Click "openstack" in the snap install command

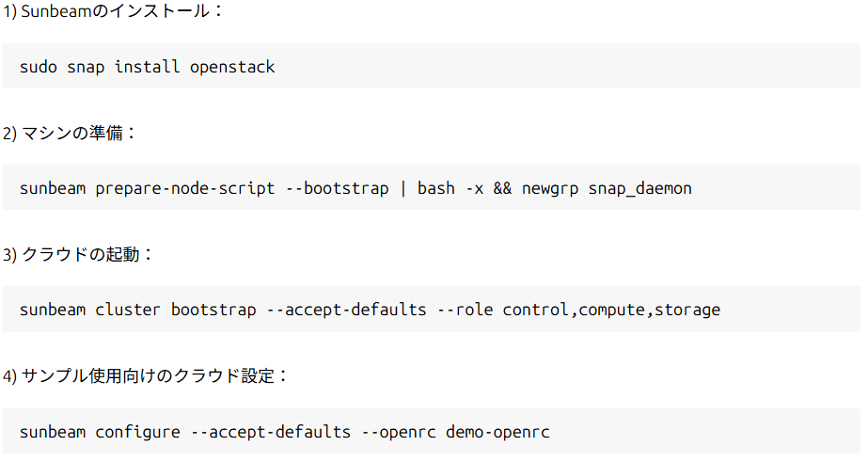(232, 67)
